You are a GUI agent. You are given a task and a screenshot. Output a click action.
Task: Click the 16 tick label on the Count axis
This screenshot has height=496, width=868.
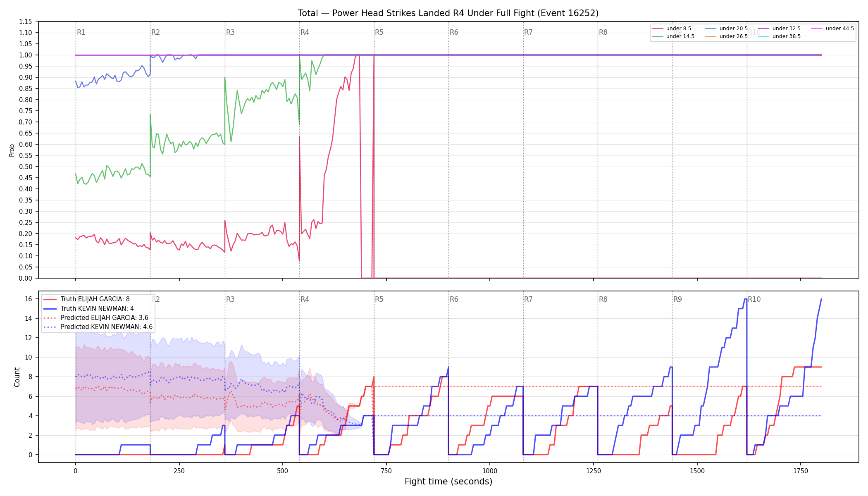(29, 299)
